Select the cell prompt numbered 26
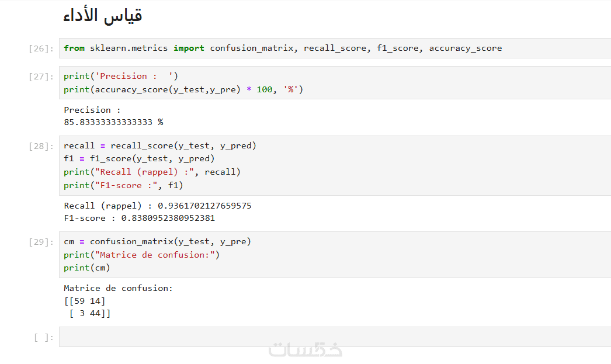Viewport: 611px width, 364px height. (x=41, y=48)
